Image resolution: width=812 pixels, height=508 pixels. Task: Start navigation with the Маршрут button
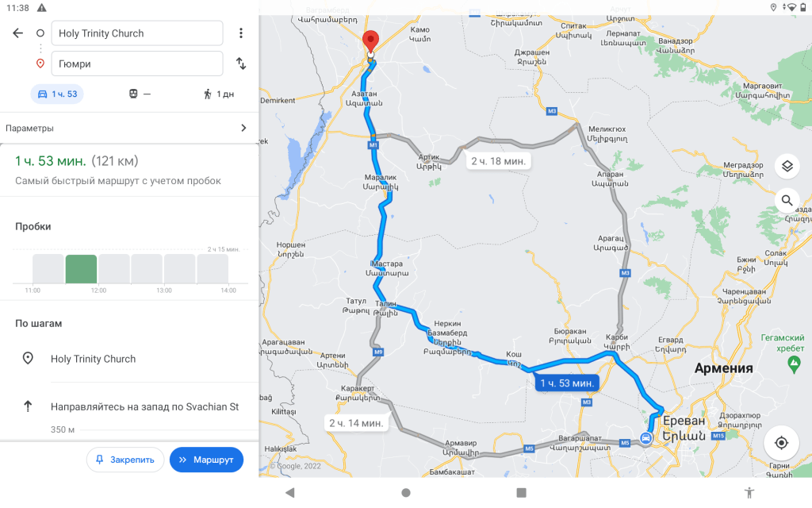pos(206,460)
